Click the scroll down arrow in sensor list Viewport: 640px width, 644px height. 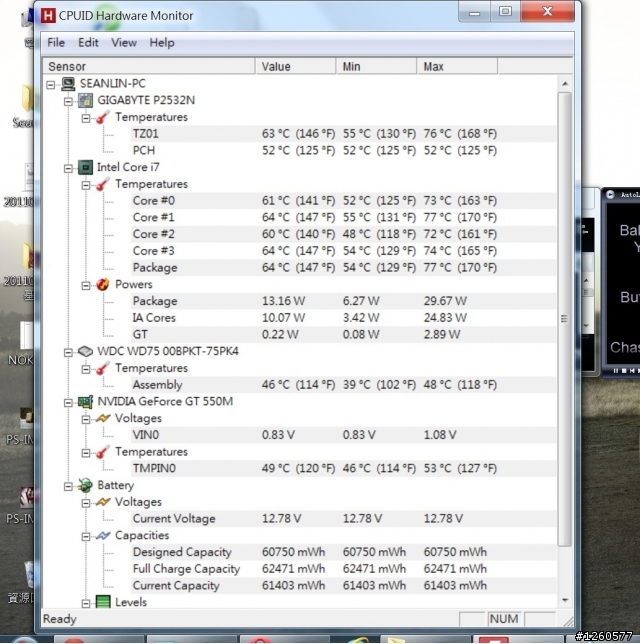tap(565, 600)
